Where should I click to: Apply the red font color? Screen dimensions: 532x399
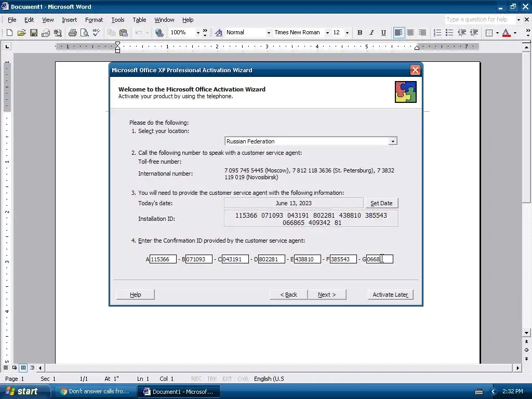(506, 33)
